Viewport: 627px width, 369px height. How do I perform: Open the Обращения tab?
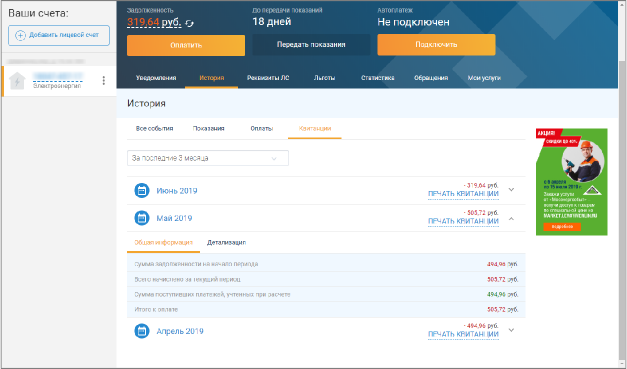(x=431, y=78)
